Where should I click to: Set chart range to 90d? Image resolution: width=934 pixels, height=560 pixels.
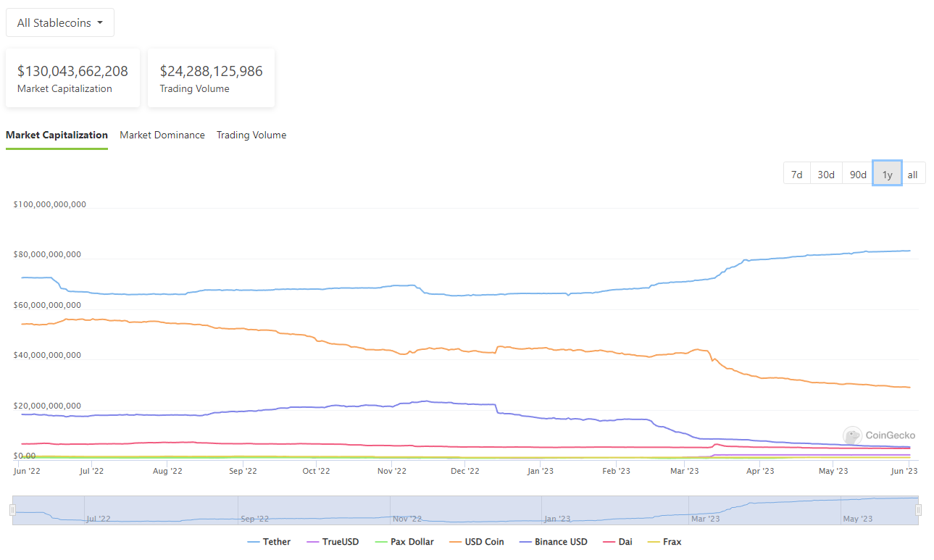point(858,174)
